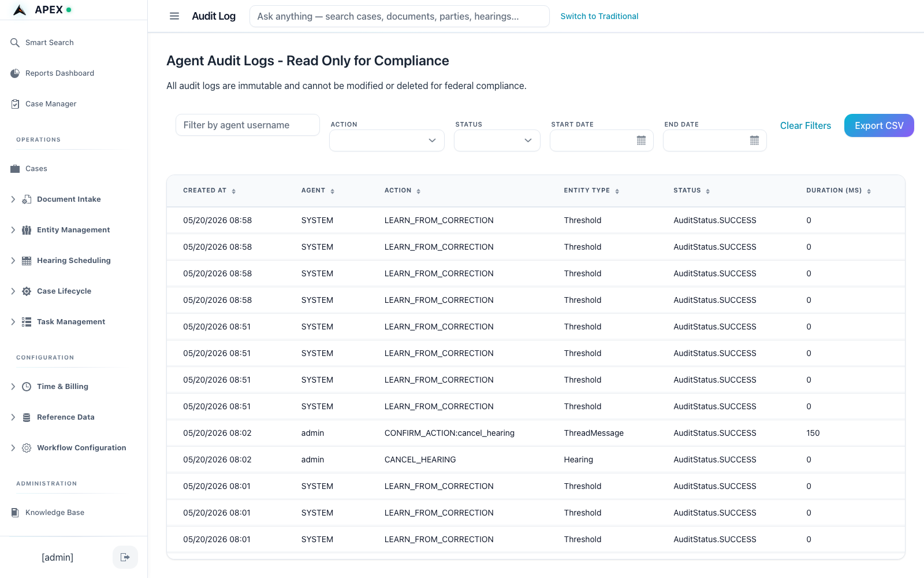The width and height of the screenshot is (924, 578).
Task: Open the Cases section
Action: tap(36, 169)
